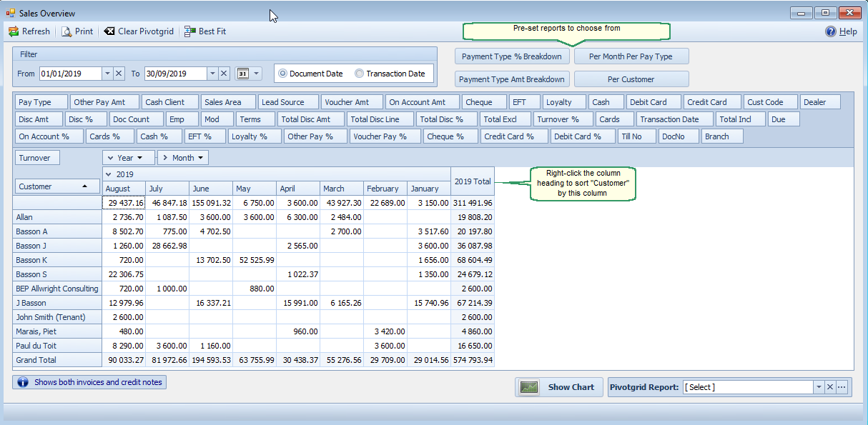Screen dimensions: 868x425
Task: Select the Sales Area field
Action: point(228,102)
